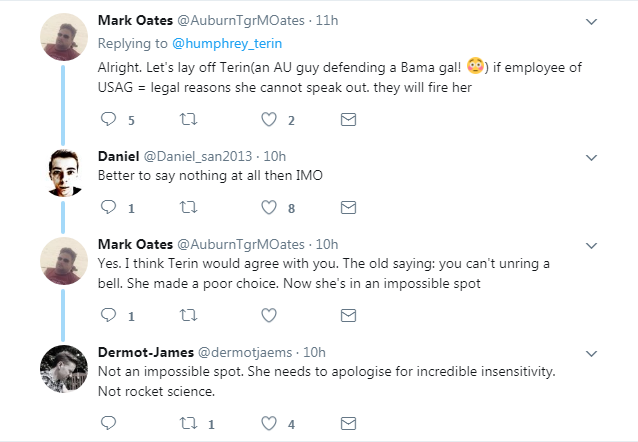Reply to Mark Oates' first tweet
The height and width of the screenshot is (442, 638).
tap(110, 120)
